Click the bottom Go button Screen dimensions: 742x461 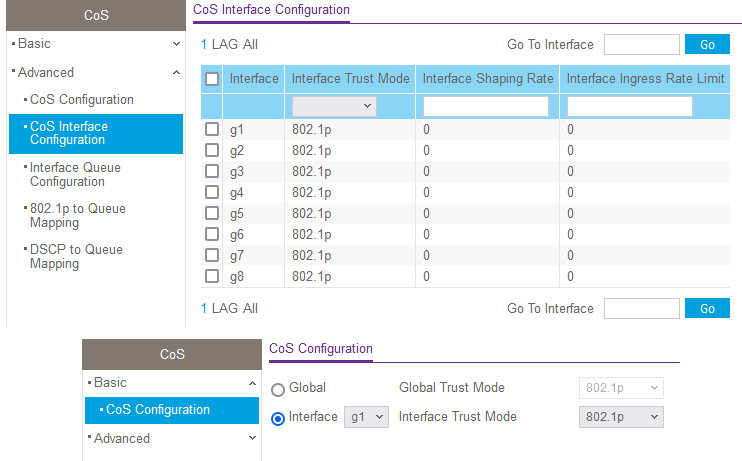click(x=707, y=309)
